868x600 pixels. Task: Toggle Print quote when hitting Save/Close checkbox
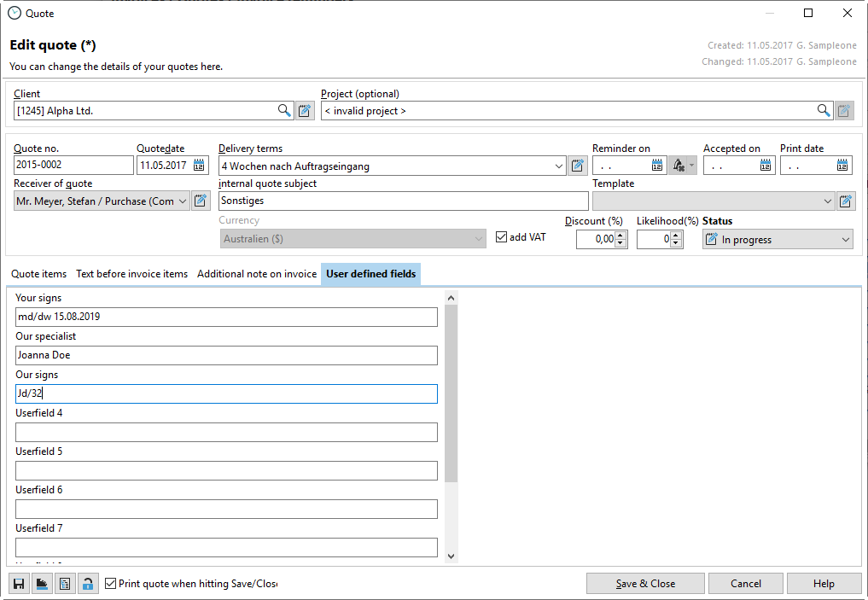[110, 584]
